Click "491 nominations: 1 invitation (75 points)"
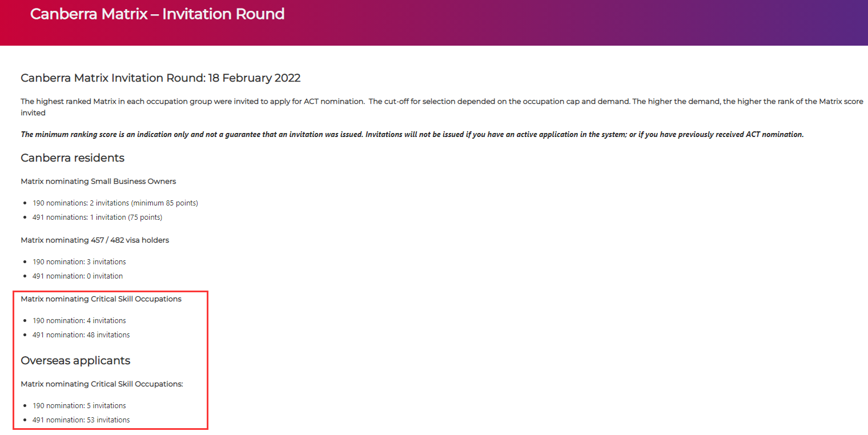This screenshot has height=435, width=868. 97,217
